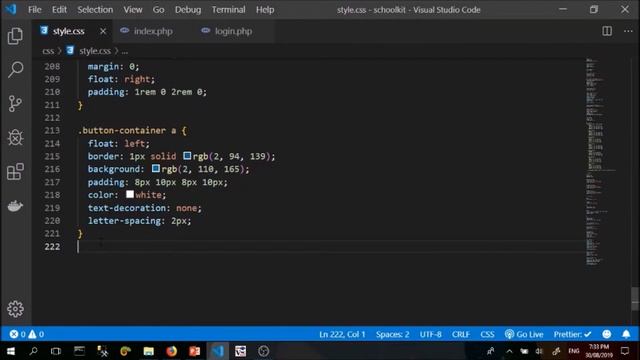Open the View menu
The image size is (640, 360).
coord(133,9)
